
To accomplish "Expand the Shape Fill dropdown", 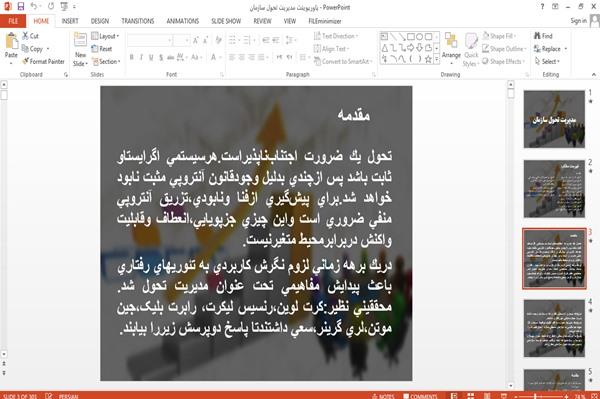I will (x=499, y=36).
